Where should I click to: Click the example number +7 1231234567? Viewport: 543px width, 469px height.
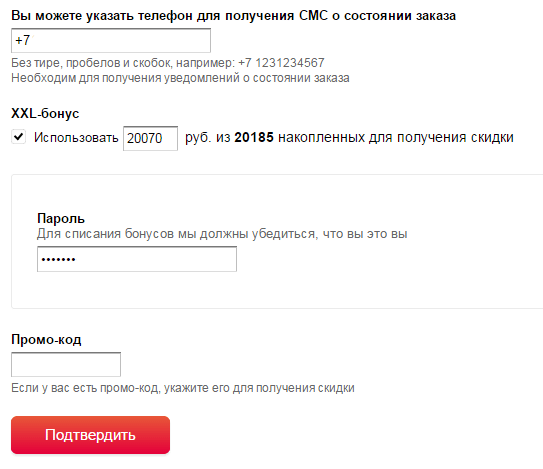tap(281, 63)
